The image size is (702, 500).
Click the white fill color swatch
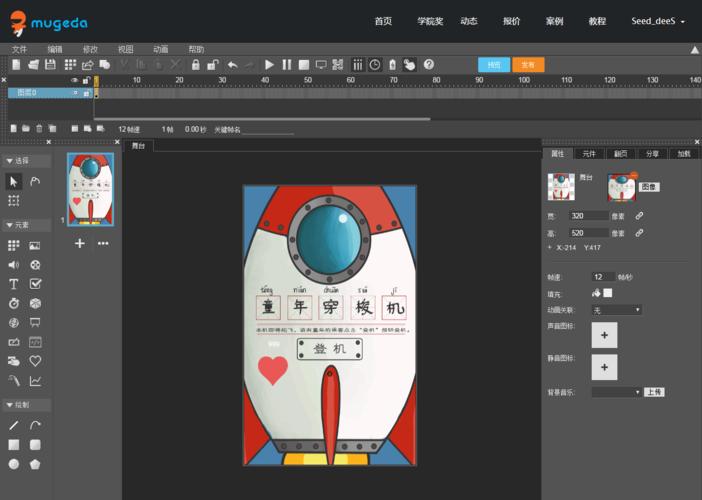tap(607, 293)
